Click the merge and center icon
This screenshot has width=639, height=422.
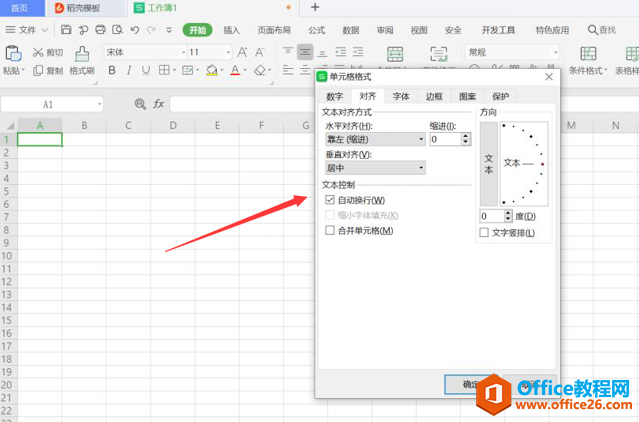395,53
